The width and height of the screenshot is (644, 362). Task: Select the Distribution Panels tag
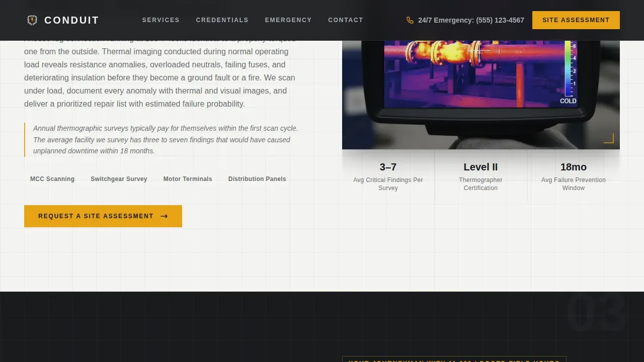257,179
